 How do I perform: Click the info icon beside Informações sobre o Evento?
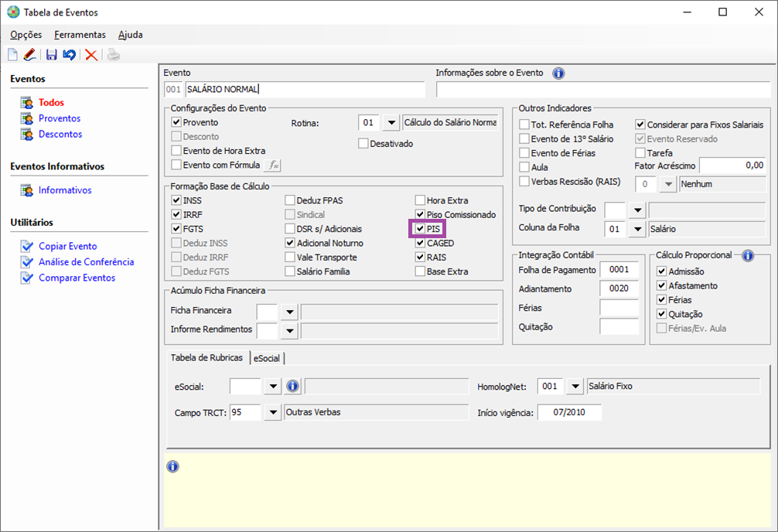click(x=558, y=73)
